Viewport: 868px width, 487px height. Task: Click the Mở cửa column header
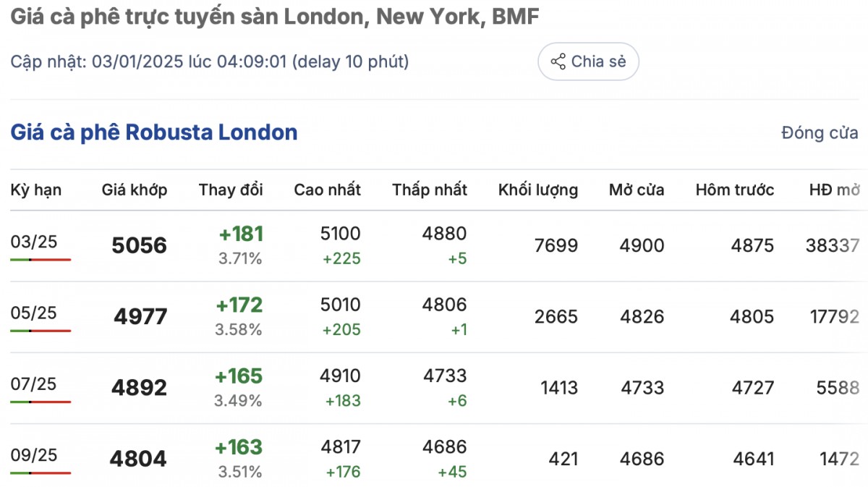pyautogui.click(x=637, y=190)
